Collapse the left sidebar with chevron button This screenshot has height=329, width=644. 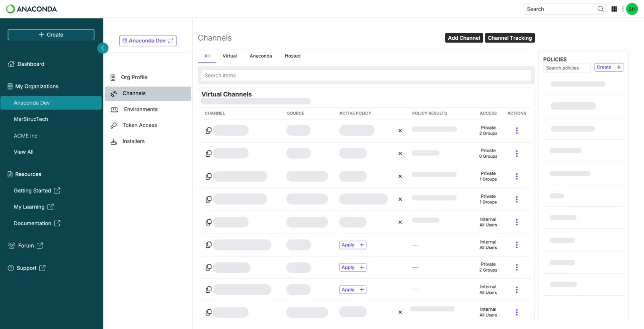103,48
